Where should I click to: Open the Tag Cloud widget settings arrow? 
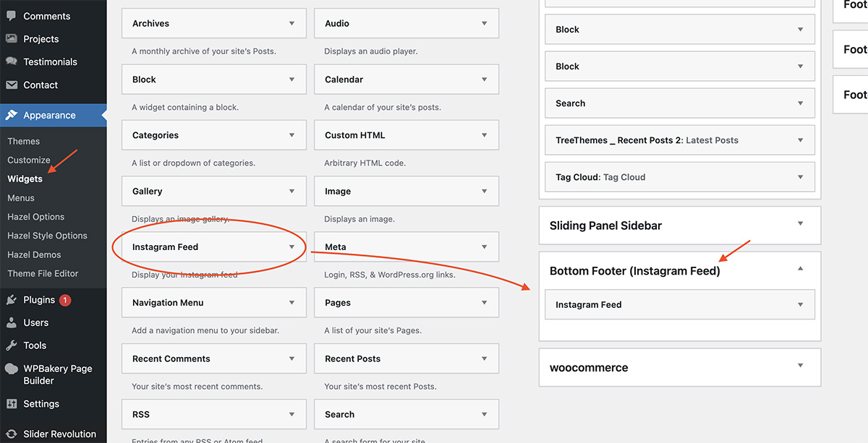coord(800,177)
